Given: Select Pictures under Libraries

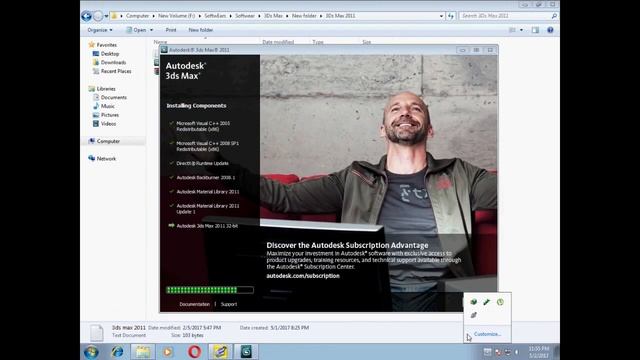Looking at the screenshot, I should (x=105, y=115).
